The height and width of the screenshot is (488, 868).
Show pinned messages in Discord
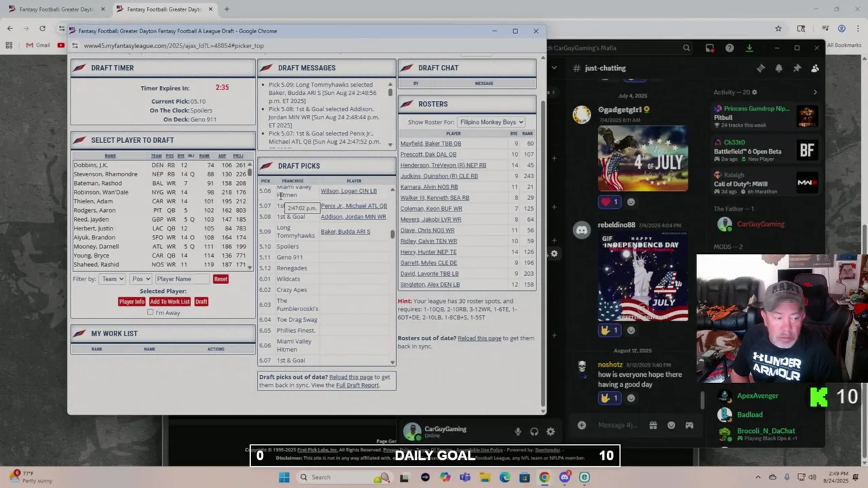797,68
